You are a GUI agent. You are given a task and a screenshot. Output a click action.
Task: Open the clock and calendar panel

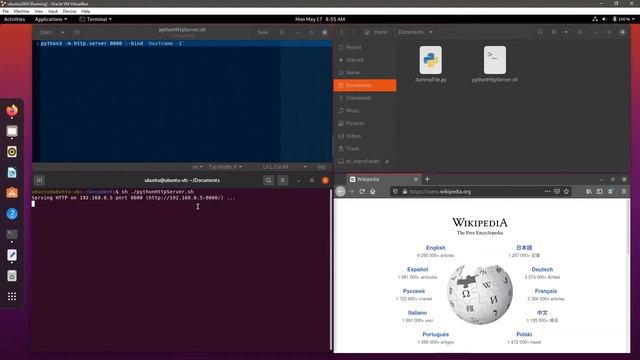(x=320, y=19)
